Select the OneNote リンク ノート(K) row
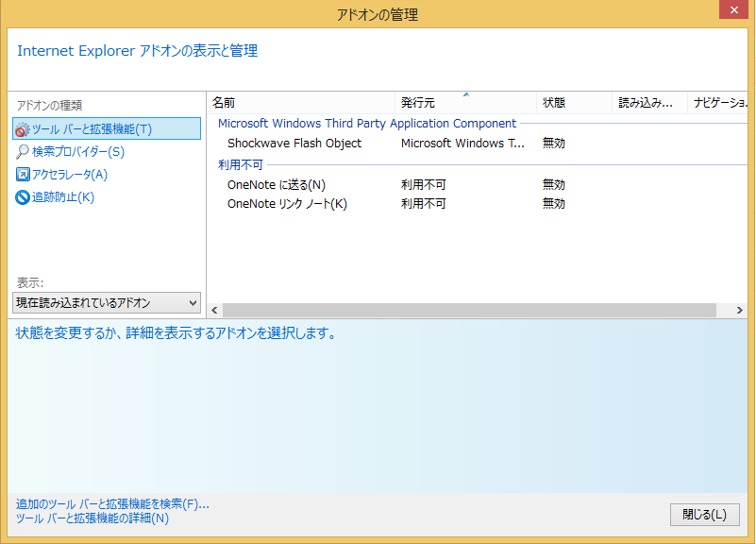The height and width of the screenshot is (544, 756). pos(478,204)
